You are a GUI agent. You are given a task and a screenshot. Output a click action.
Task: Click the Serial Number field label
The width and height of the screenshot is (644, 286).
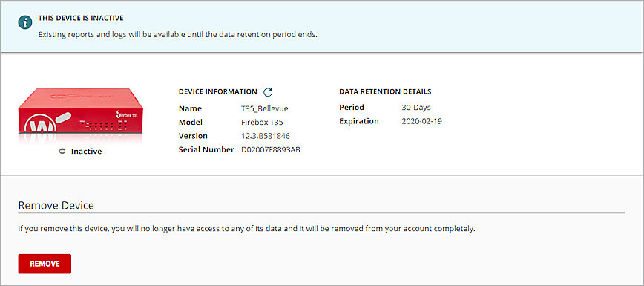coord(206,150)
